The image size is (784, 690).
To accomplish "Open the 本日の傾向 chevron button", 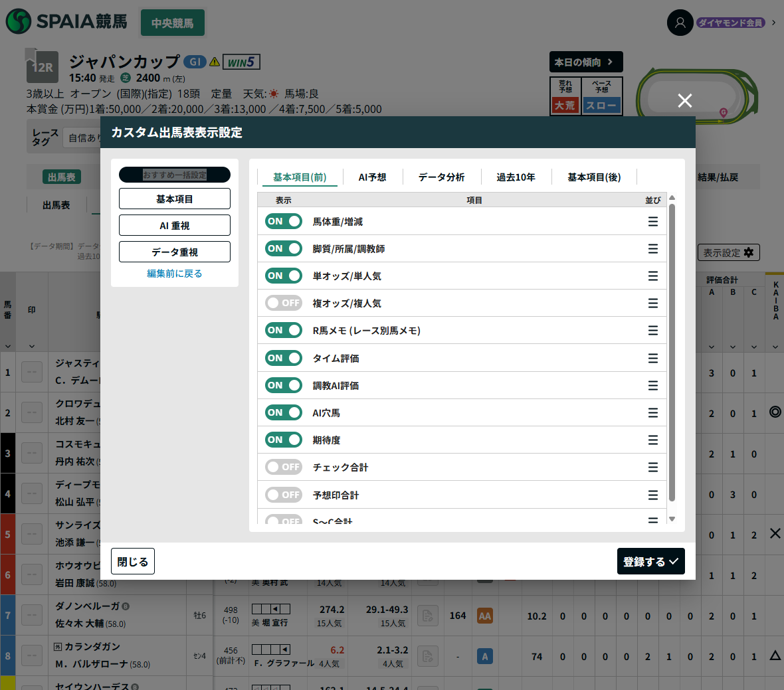I will coord(585,62).
